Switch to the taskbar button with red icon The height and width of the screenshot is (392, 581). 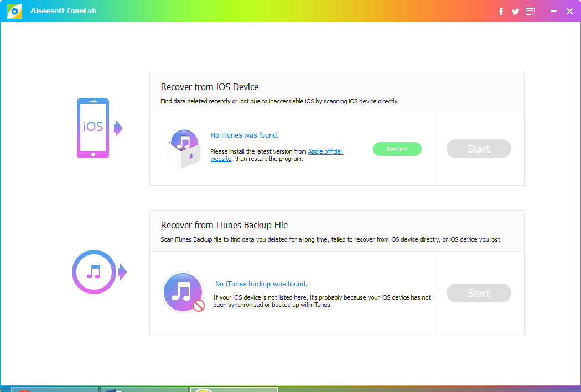click(55, 389)
